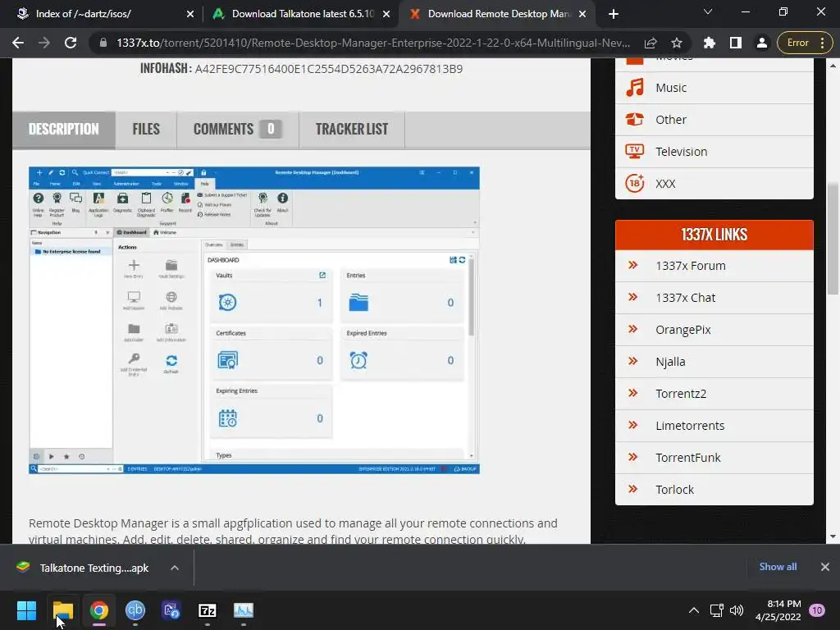Open the tab search chevron
840x630 pixels.
point(708,11)
